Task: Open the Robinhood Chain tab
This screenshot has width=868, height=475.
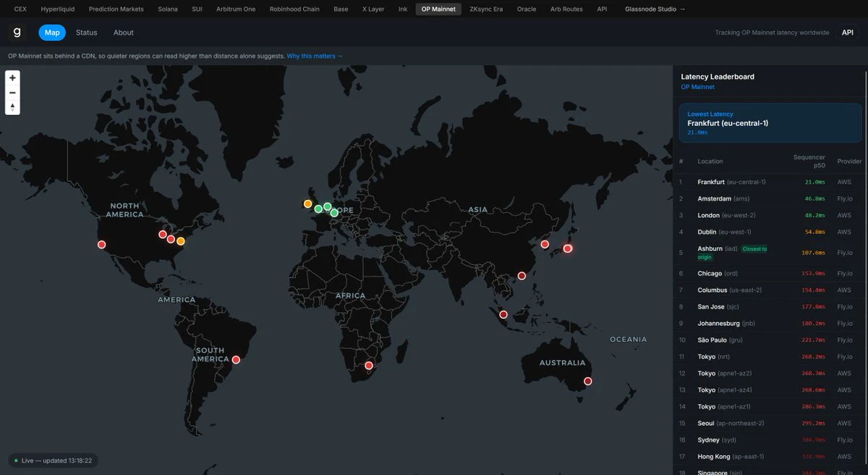Action: (x=294, y=9)
